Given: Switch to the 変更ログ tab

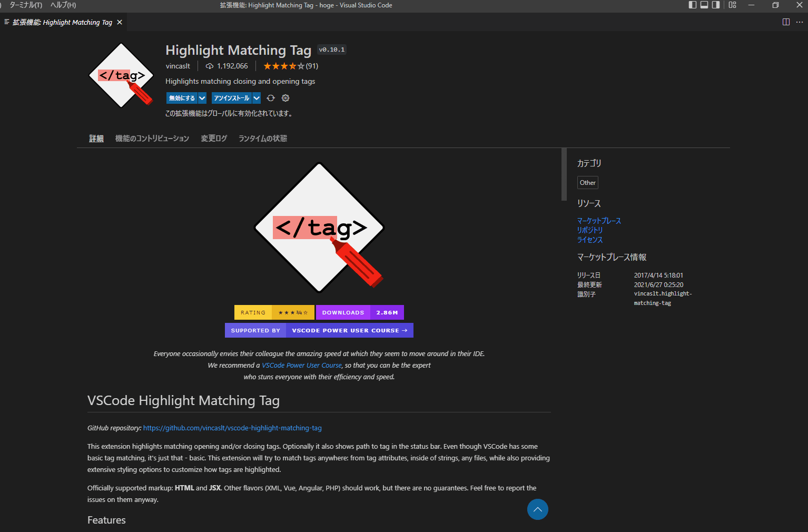Looking at the screenshot, I should 214,139.
